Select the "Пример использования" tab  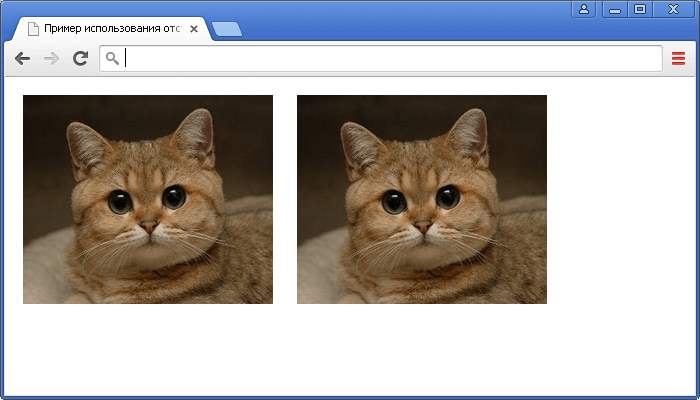tap(110, 29)
